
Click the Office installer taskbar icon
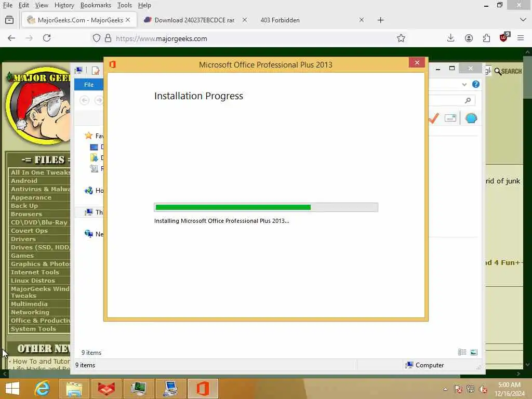(x=203, y=389)
